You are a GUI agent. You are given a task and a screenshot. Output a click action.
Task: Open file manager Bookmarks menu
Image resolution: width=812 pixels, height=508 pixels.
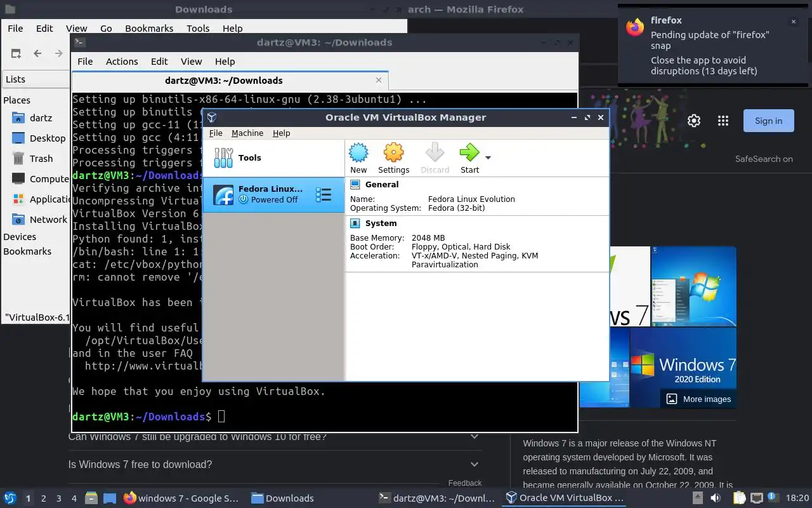(x=149, y=28)
